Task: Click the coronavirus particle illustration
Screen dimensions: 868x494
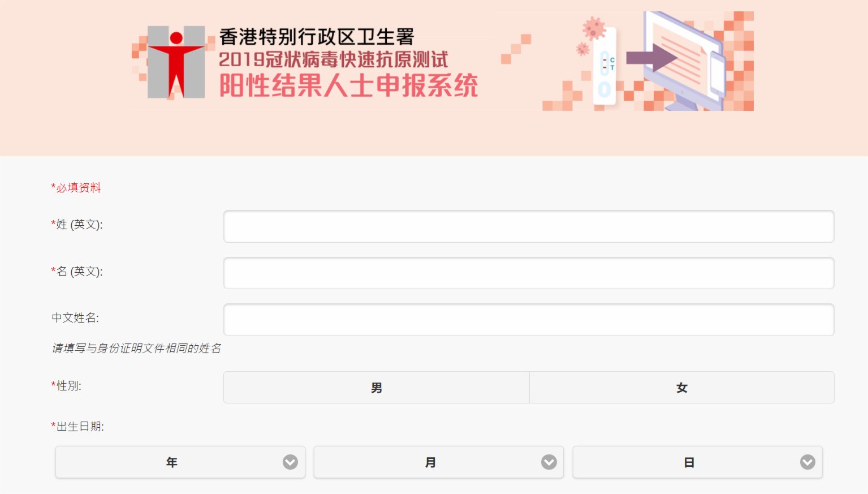Action: pos(594,27)
